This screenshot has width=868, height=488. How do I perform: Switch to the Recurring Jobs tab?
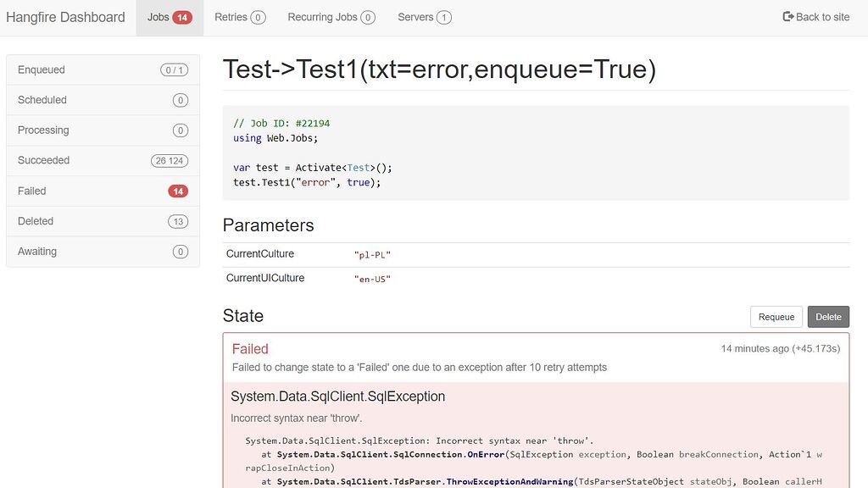point(331,18)
